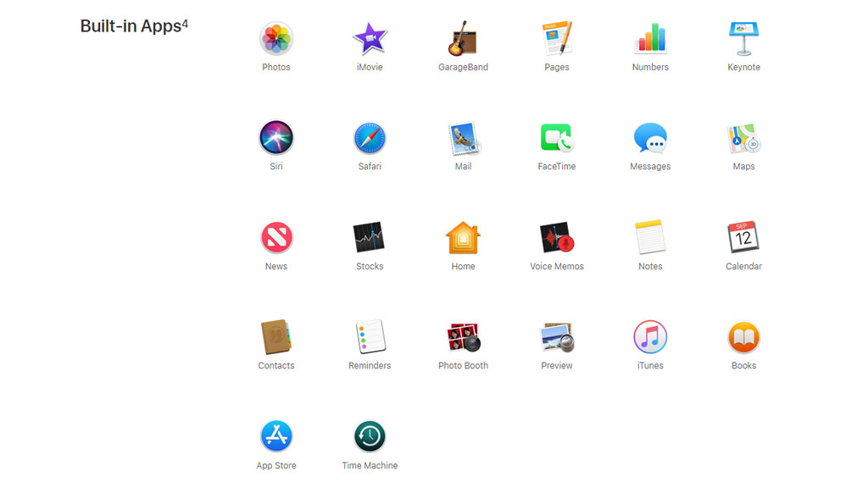Screen dimensions: 868x498
Task: Click the Reminders label text
Action: point(370,365)
